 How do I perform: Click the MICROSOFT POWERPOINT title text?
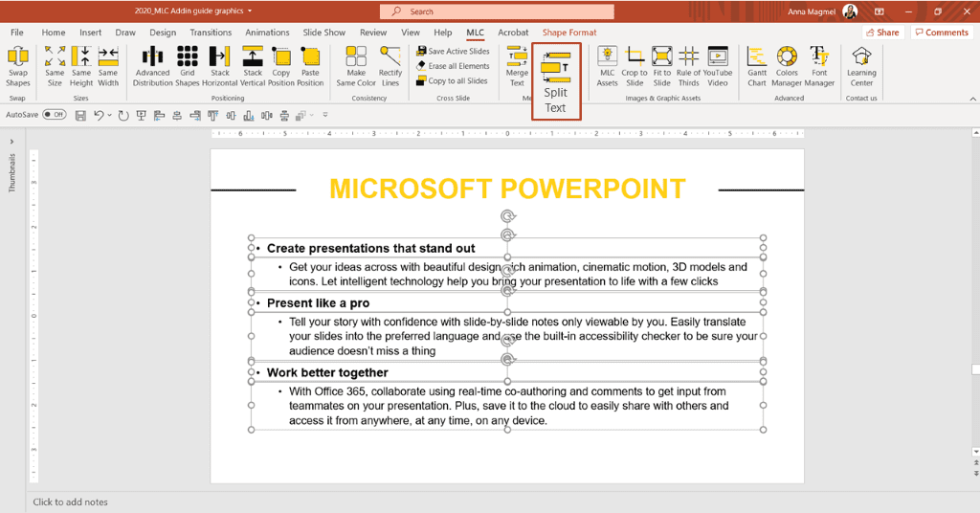(x=507, y=190)
